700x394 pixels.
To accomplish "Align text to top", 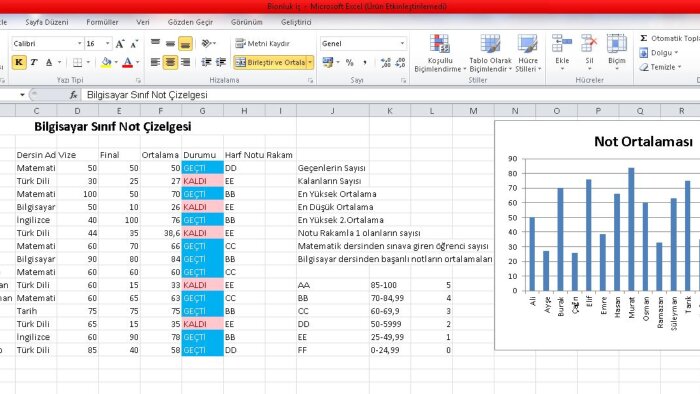I will [155, 43].
